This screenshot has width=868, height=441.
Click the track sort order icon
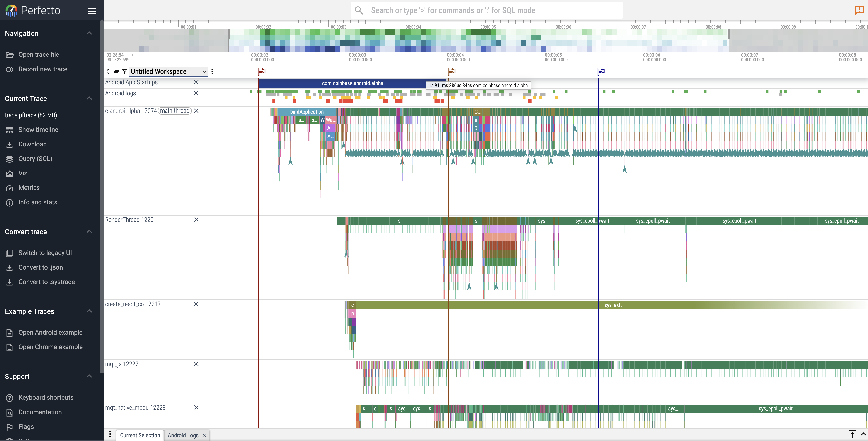click(116, 71)
